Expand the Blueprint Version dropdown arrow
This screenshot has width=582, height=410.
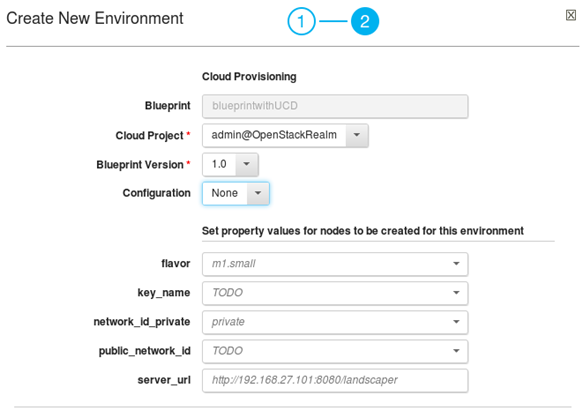pos(246,164)
